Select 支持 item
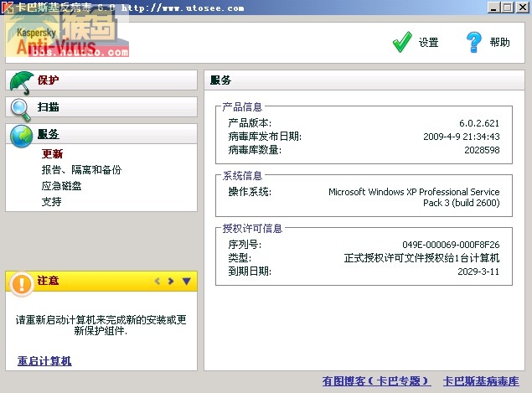532x393 pixels. (52, 202)
